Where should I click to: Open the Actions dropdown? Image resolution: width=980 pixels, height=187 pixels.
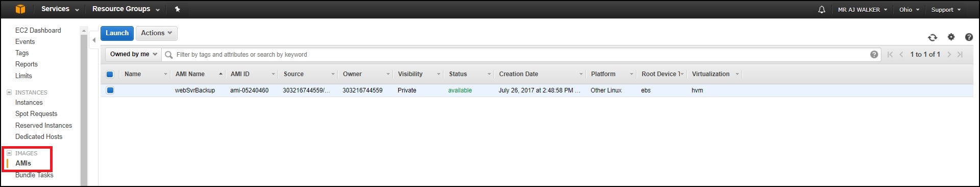point(157,33)
